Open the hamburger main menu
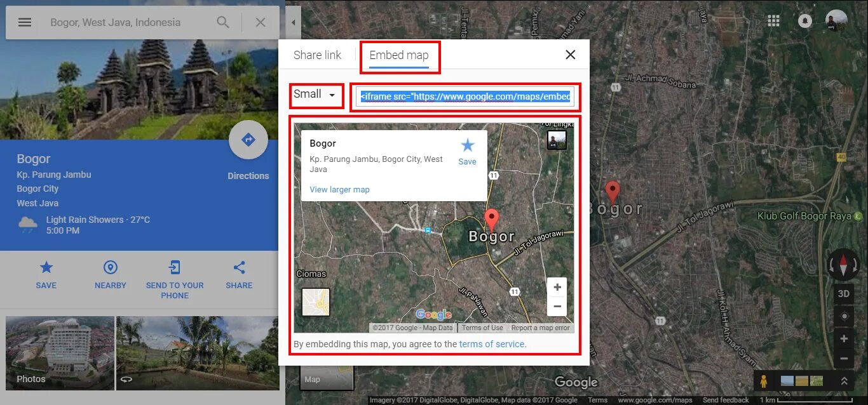The width and height of the screenshot is (868, 405). (x=25, y=22)
